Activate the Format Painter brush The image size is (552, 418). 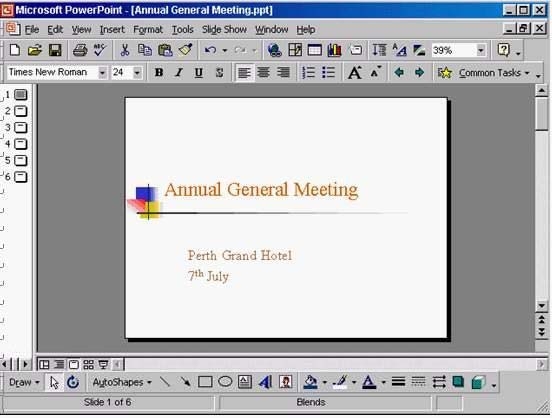pos(185,50)
